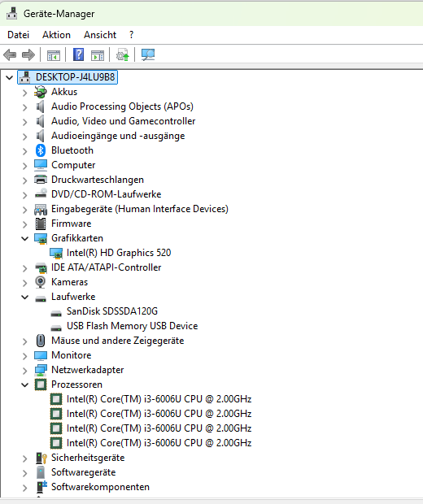Collapse the Prozessoren category
This screenshot has width=423, height=504.
pyautogui.click(x=24, y=385)
